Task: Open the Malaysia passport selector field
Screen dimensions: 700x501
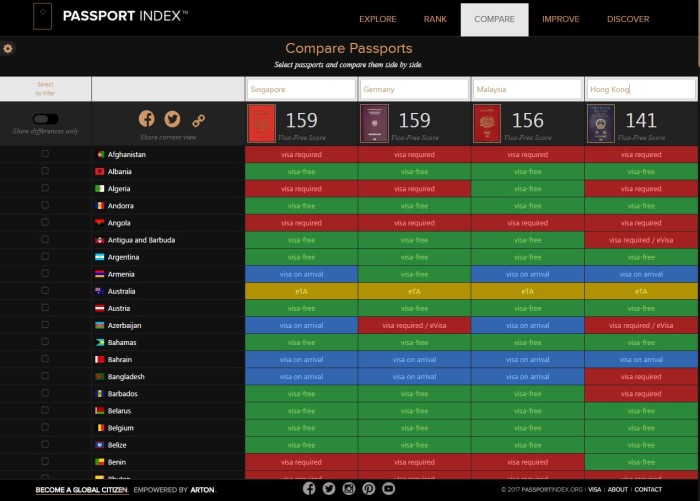Action: (x=527, y=89)
